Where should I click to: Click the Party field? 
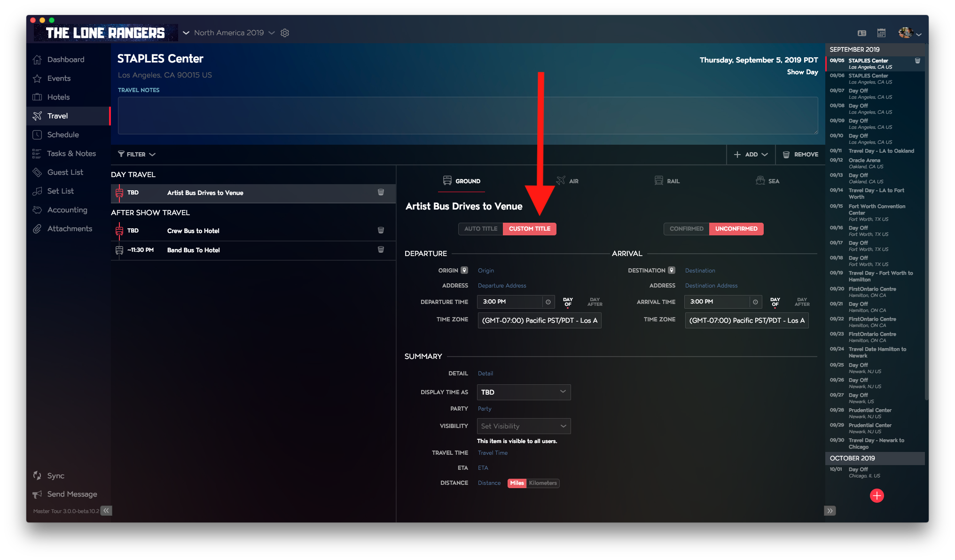click(485, 409)
